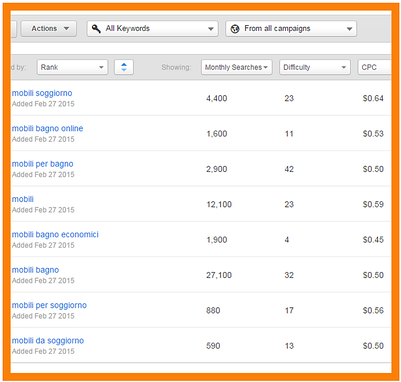Image resolution: width=401 pixels, height=382 pixels.
Task: Click the globe icon in campaigns selector
Action: (x=235, y=29)
